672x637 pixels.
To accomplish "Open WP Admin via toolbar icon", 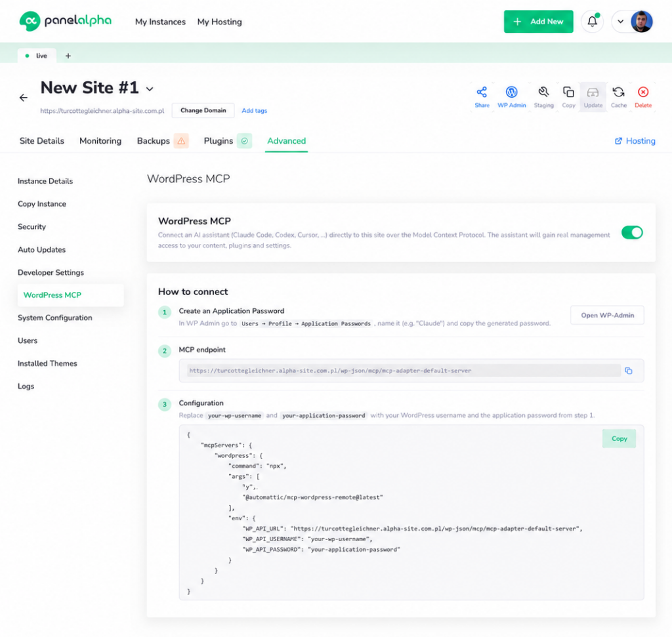I will click(512, 97).
